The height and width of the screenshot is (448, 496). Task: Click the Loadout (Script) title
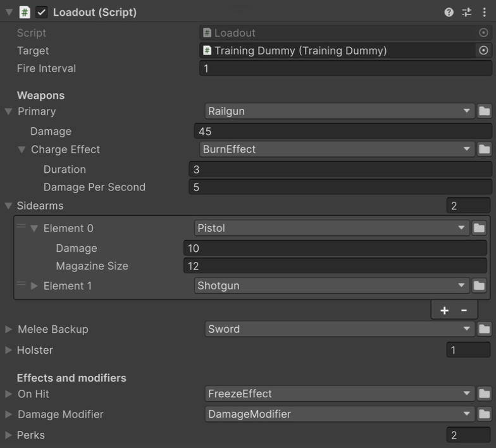[x=95, y=13]
